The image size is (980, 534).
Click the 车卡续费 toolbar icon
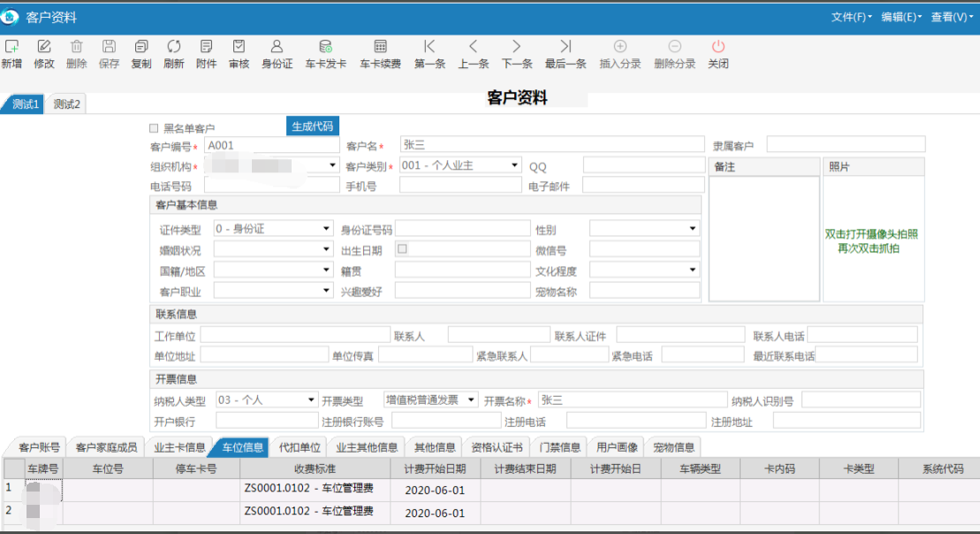[x=380, y=47]
